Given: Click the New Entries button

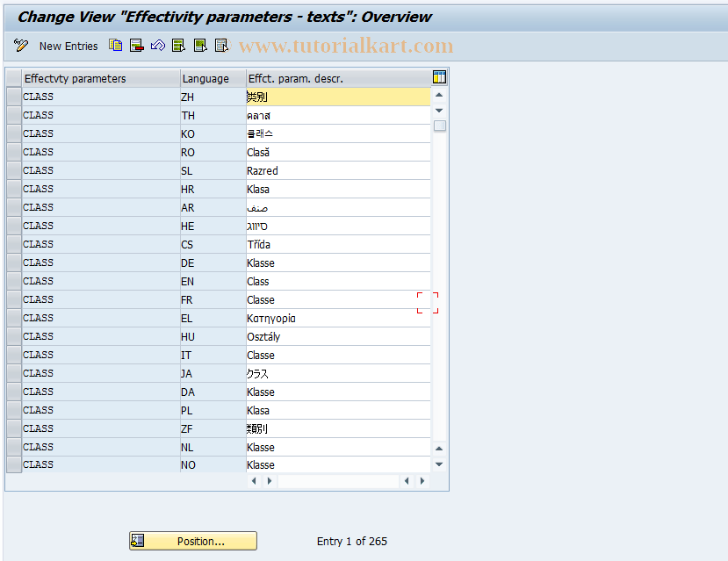Looking at the screenshot, I should point(68,46).
